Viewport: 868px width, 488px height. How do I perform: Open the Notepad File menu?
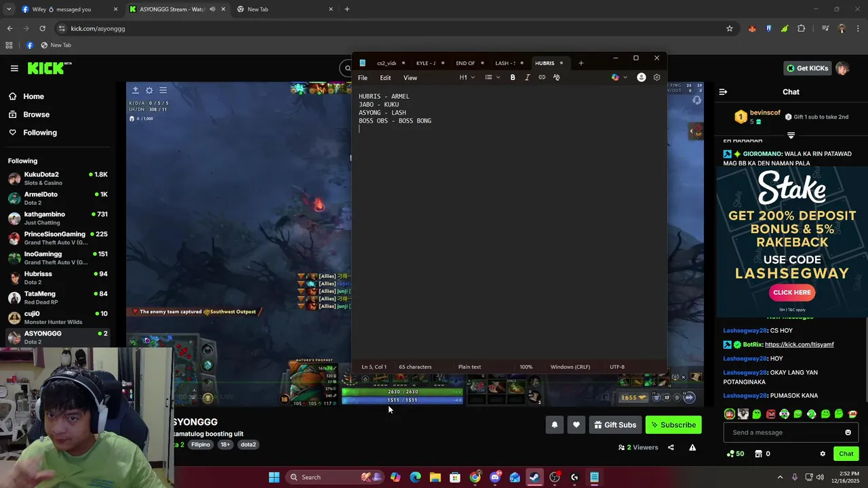point(363,78)
